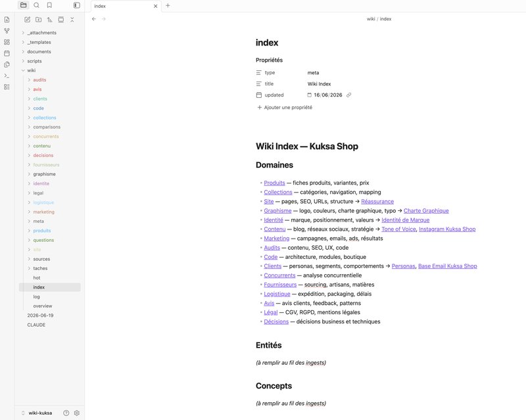Auto-reveal current file icon

click(60, 20)
